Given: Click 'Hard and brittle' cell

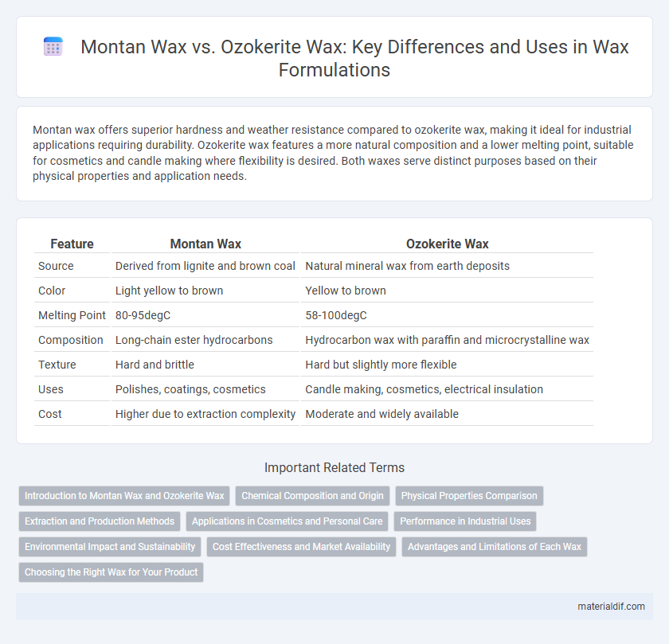Looking at the screenshot, I should tap(205, 365).
